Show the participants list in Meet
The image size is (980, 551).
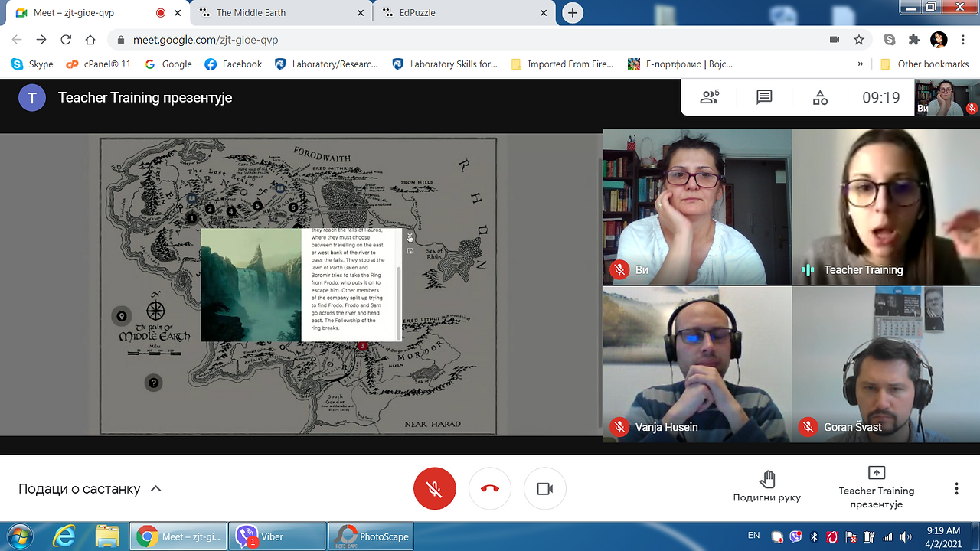pyautogui.click(x=710, y=97)
